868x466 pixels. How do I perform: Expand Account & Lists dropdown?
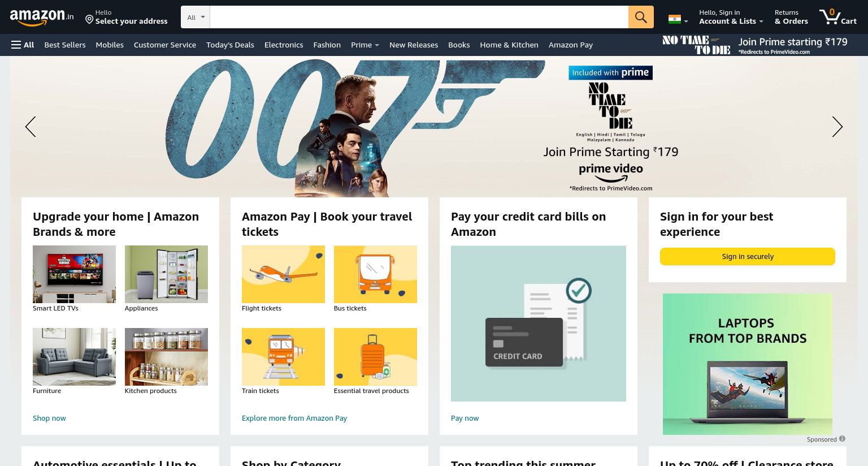pyautogui.click(x=731, y=17)
